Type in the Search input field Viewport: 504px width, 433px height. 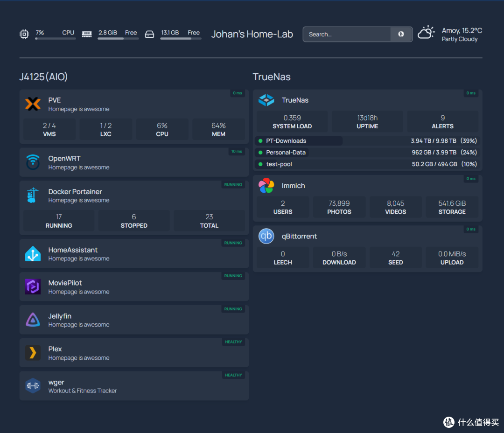point(347,34)
